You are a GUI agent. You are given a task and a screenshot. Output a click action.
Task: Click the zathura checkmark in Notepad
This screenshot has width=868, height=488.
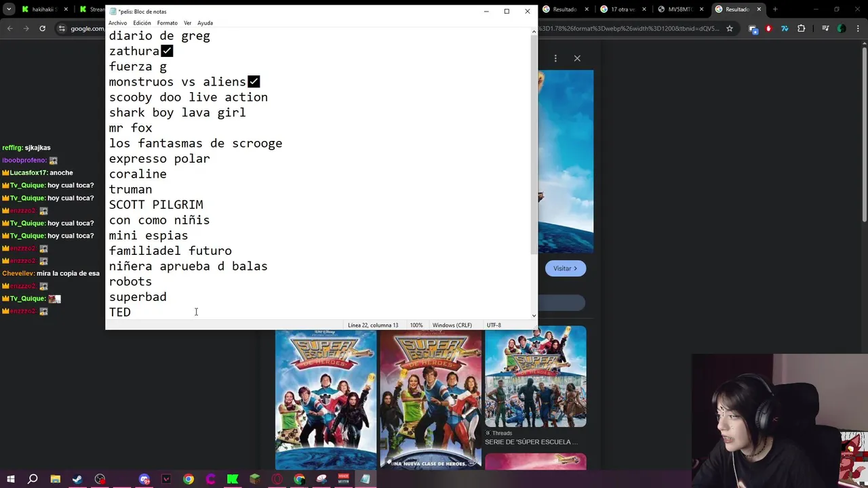click(167, 52)
